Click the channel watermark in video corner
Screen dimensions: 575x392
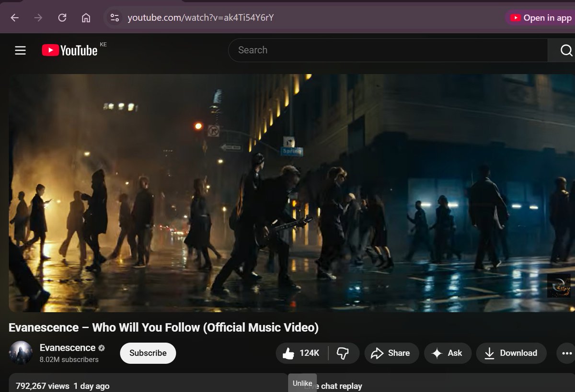click(x=559, y=285)
